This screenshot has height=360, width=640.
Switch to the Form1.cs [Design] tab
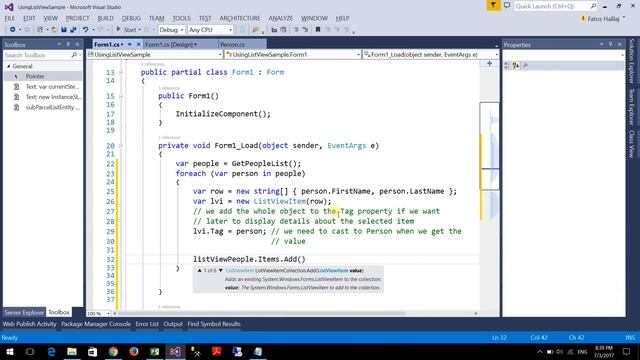coord(171,44)
